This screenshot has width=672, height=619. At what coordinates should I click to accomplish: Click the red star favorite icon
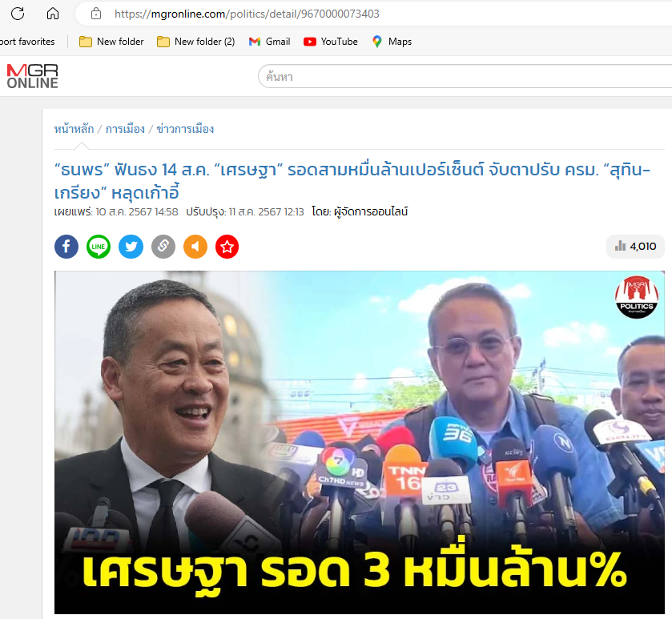click(227, 247)
